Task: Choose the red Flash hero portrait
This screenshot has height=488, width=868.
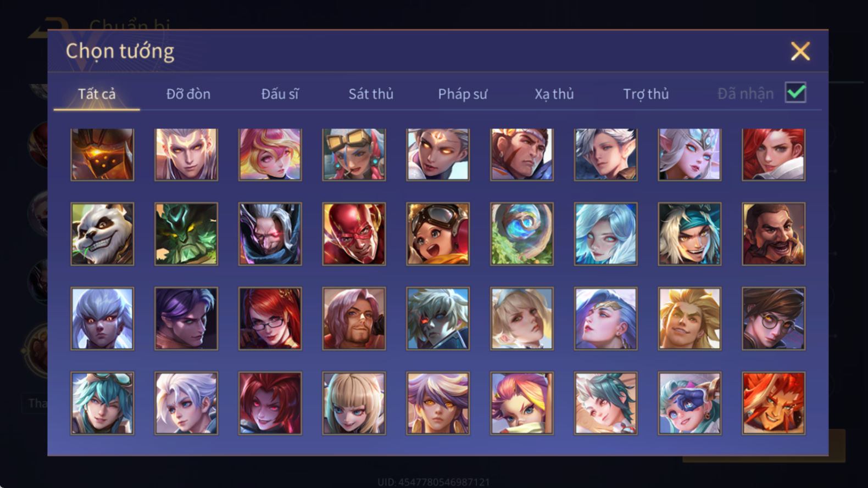Action: (354, 234)
